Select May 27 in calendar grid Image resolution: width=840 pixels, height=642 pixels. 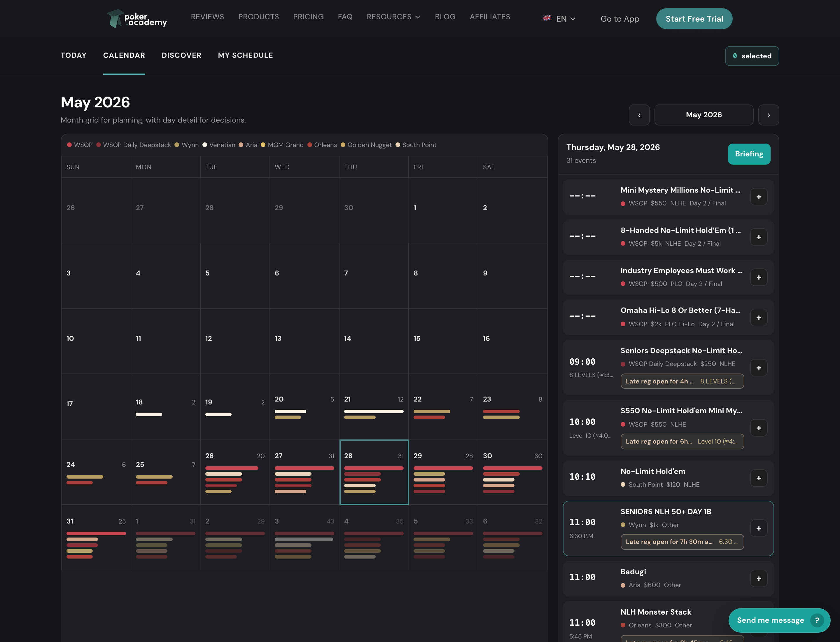304,472
